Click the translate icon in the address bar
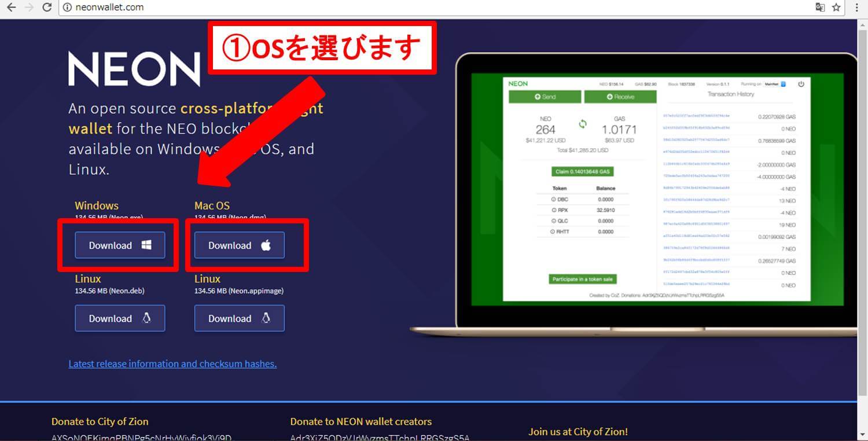Screen dimensions: 868x441 coord(820,8)
